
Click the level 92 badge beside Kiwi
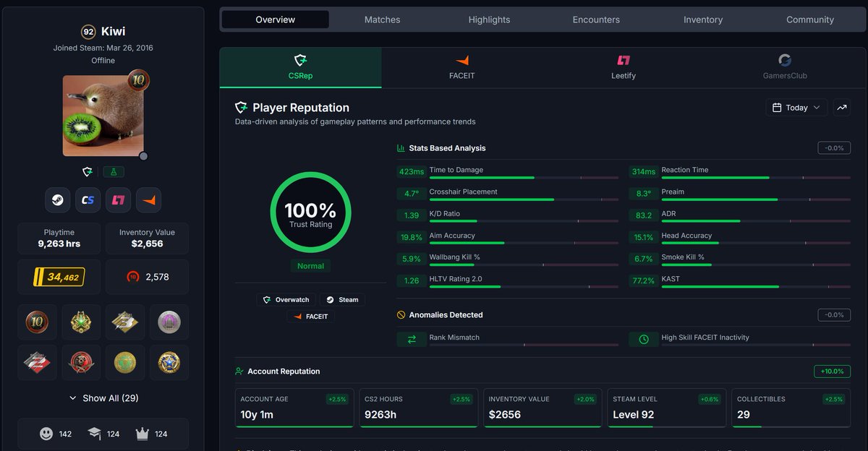pos(88,32)
